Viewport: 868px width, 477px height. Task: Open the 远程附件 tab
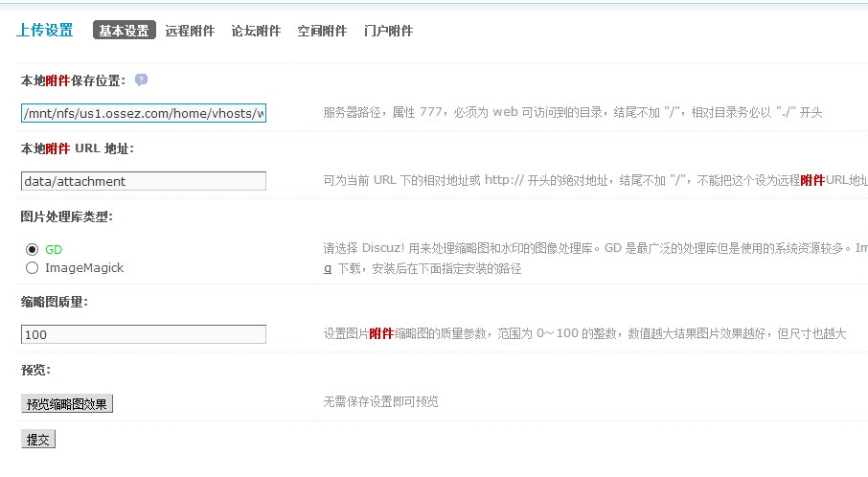pos(190,31)
